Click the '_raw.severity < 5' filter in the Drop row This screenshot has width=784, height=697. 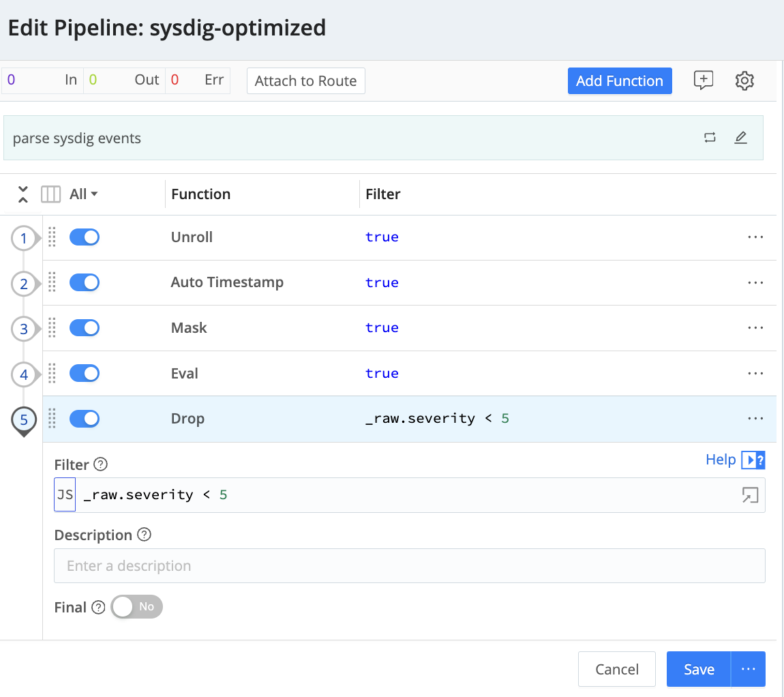coord(437,418)
